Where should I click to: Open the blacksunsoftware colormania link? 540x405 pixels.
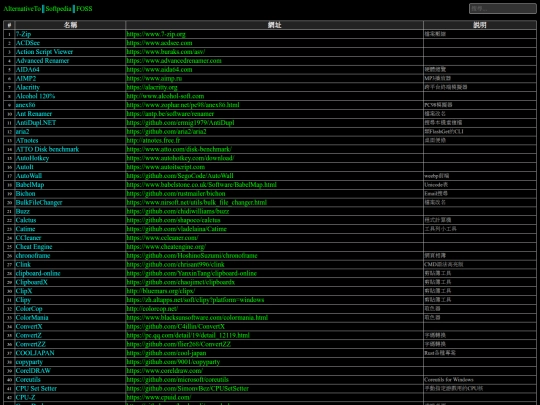coord(197,318)
